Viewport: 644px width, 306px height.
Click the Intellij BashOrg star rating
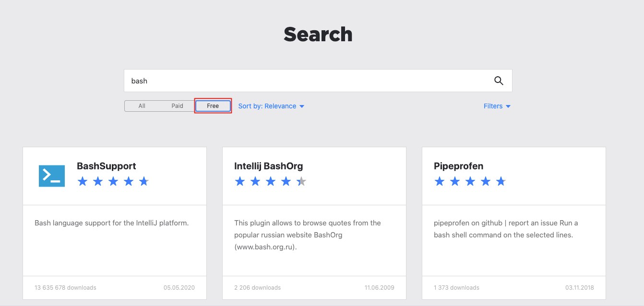tap(270, 181)
